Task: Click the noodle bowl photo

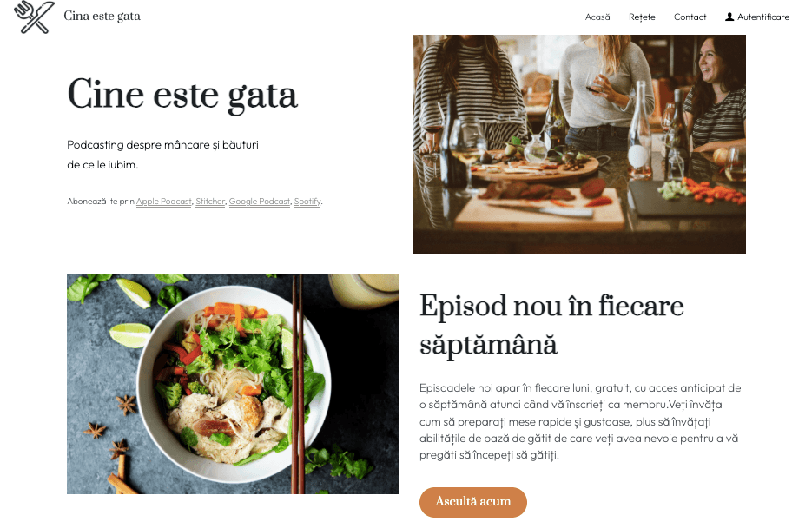Action: (x=233, y=384)
